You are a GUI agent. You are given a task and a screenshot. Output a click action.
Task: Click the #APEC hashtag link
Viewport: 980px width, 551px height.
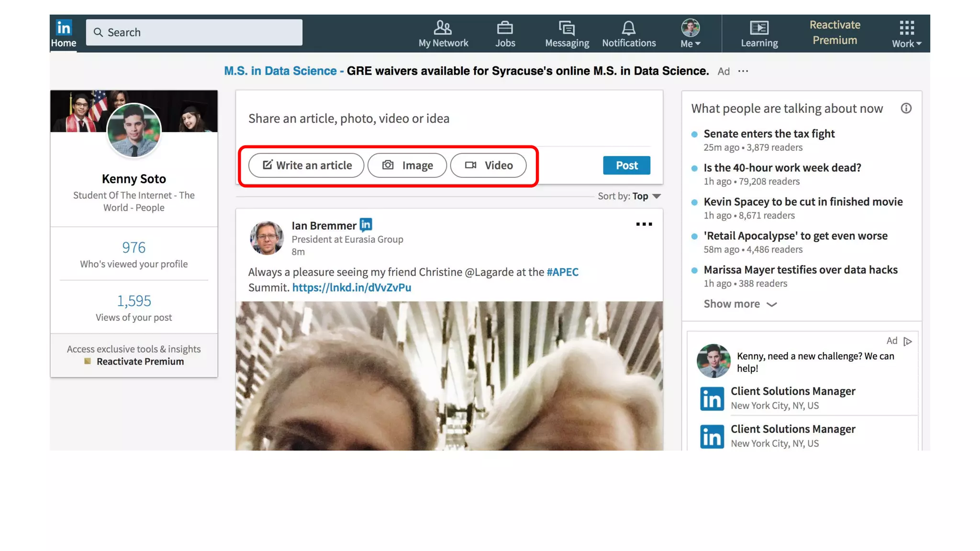click(562, 272)
